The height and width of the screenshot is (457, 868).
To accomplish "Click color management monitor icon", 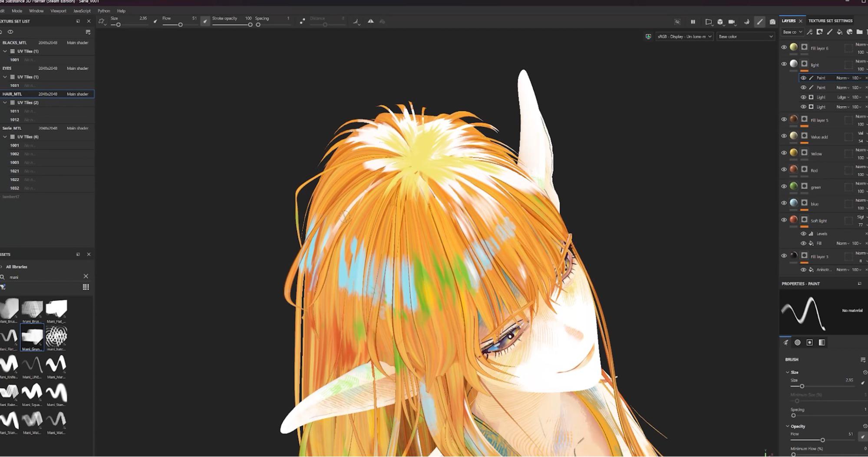I will [x=648, y=36].
